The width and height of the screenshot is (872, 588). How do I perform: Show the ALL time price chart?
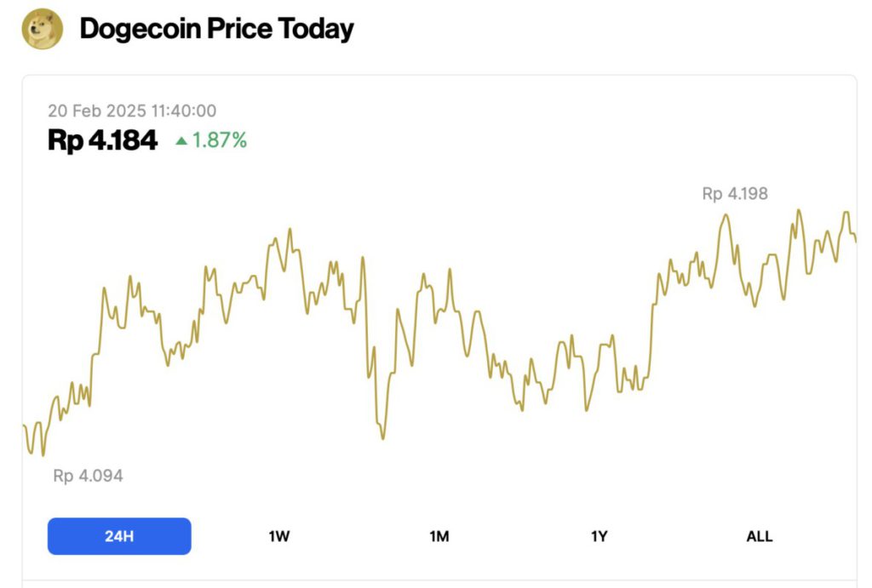759,536
